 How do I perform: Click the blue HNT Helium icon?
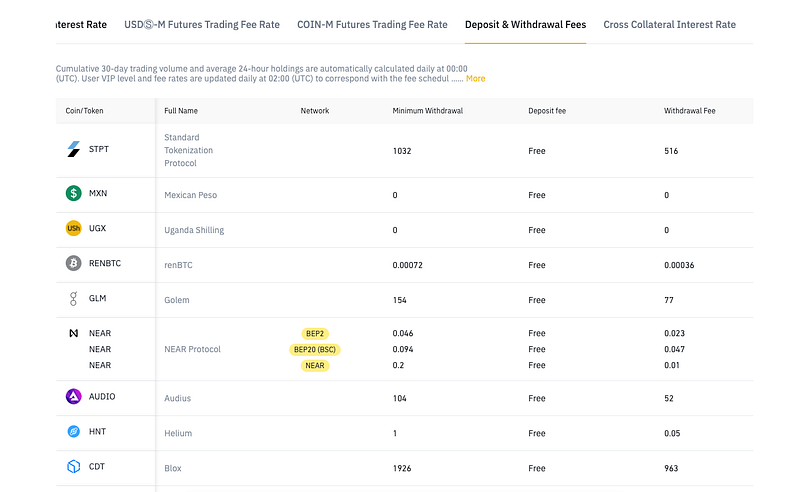(x=73, y=432)
